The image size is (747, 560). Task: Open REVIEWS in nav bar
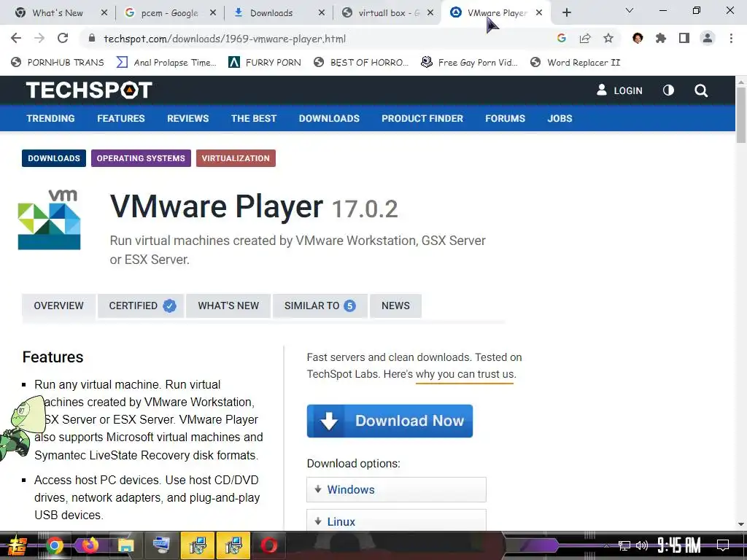click(187, 118)
